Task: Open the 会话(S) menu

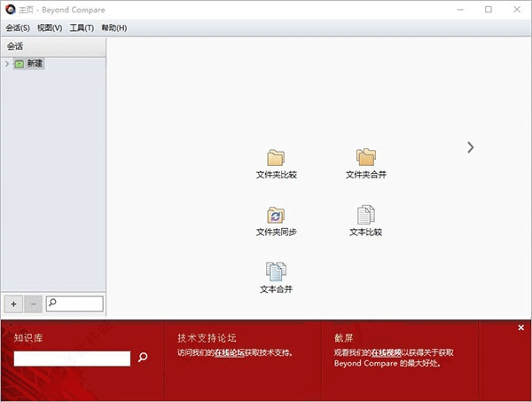Action: click(18, 28)
